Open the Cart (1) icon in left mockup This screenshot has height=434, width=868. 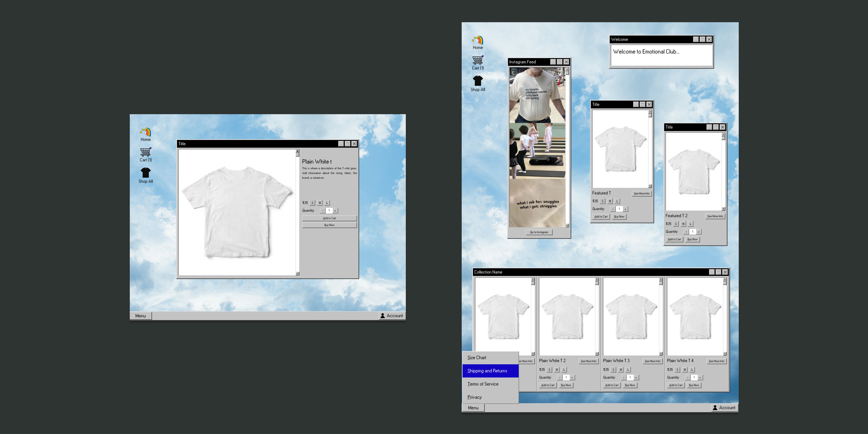click(146, 152)
